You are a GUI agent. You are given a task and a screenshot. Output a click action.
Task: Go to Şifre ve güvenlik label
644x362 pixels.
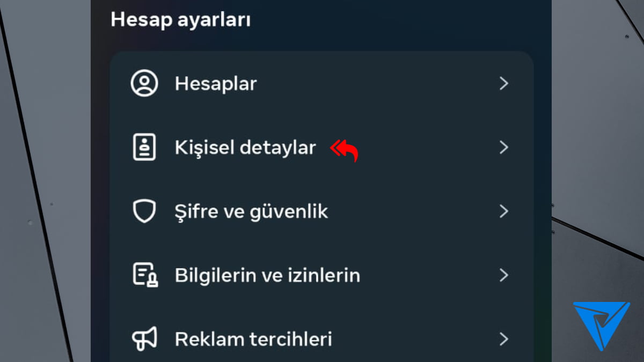(251, 211)
